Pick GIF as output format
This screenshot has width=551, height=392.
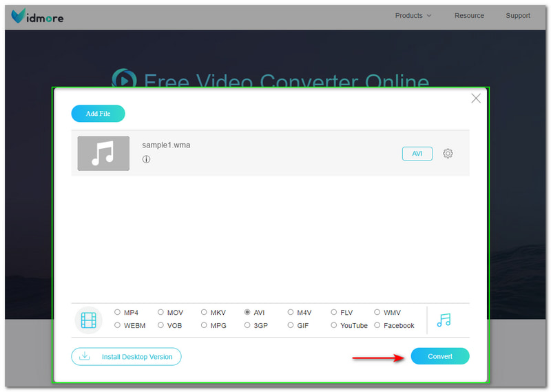coord(291,325)
